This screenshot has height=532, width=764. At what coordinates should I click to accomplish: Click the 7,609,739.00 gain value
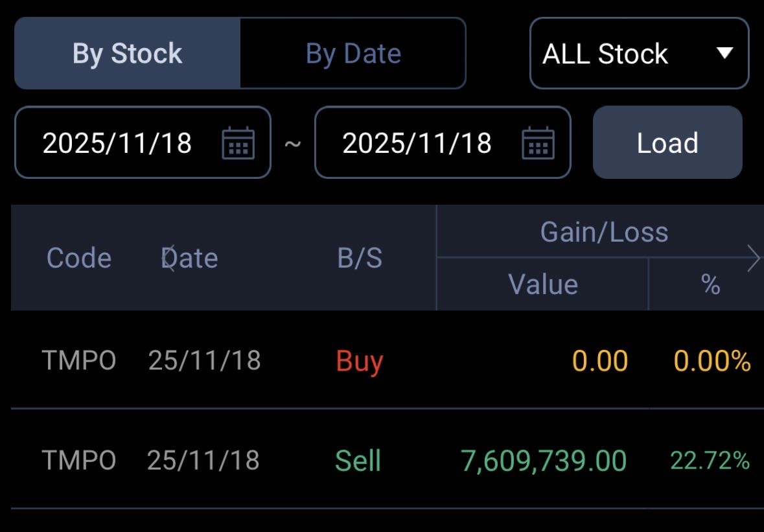543,461
